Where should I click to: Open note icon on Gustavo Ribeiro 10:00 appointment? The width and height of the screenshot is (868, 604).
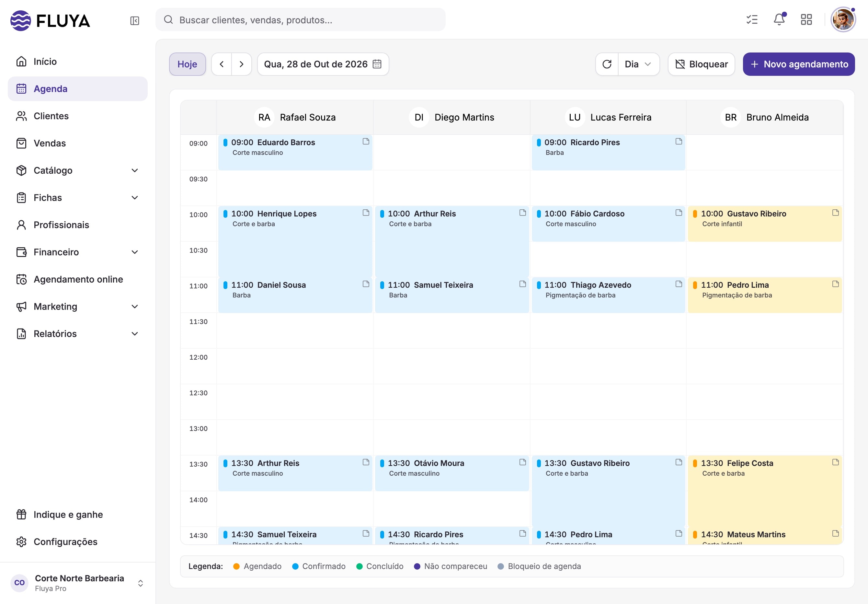point(836,213)
